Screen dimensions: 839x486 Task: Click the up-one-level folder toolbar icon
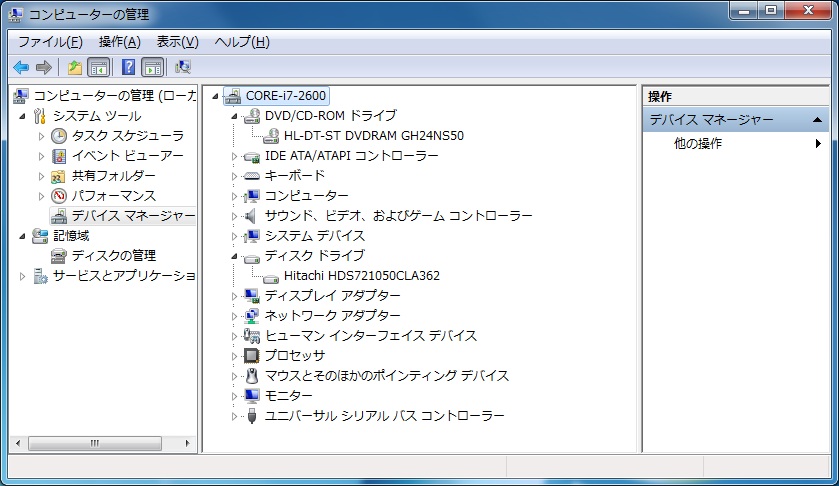[x=74, y=67]
